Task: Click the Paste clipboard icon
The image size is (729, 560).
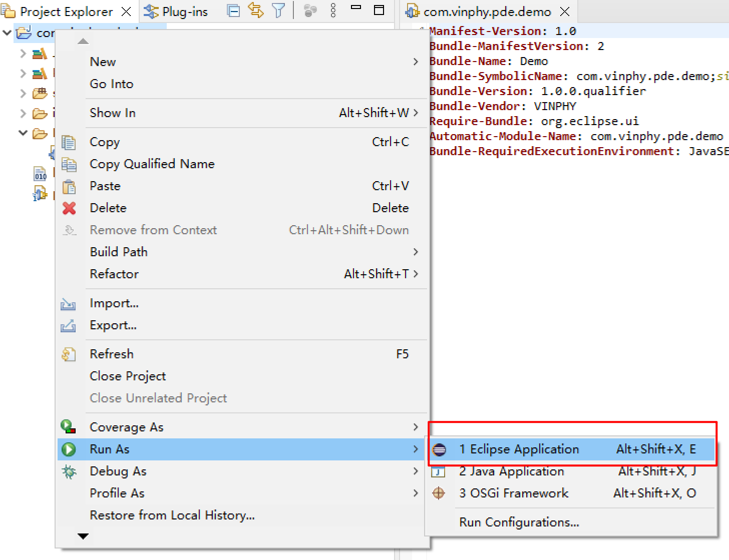Action: (x=69, y=186)
